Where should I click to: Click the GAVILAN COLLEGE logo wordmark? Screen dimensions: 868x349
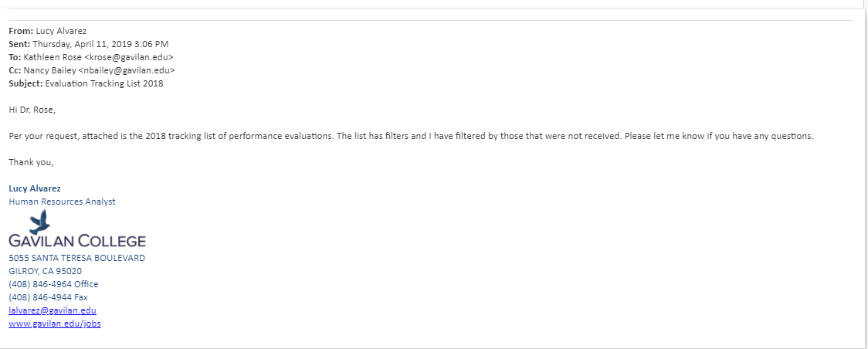coord(76,241)
